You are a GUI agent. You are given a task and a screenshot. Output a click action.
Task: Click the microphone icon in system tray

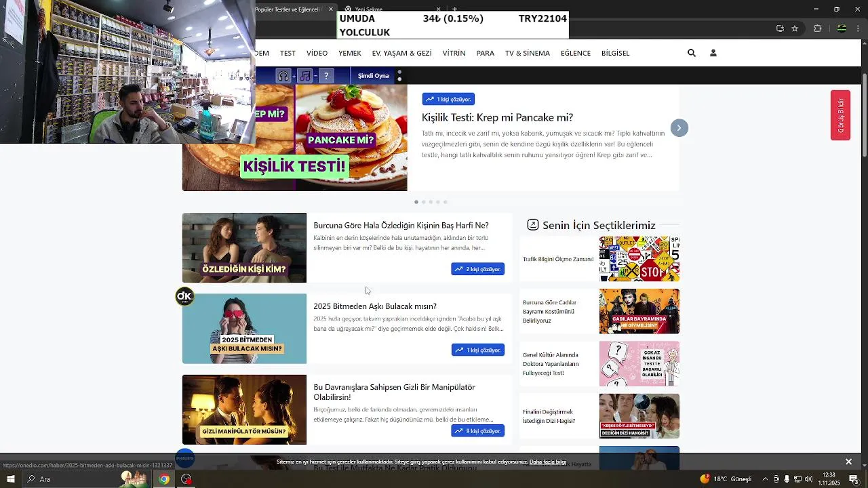(x=787, y=479)
